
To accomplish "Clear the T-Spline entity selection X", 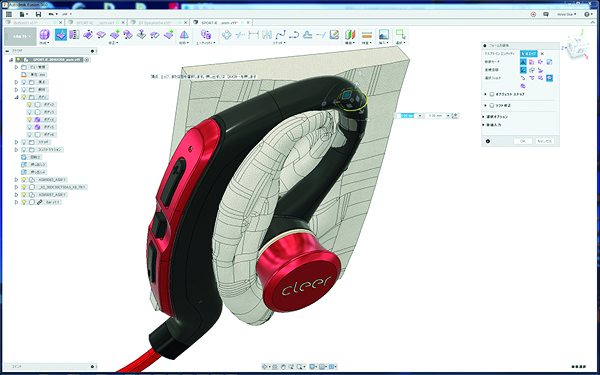I will click(x=542, y=54).
